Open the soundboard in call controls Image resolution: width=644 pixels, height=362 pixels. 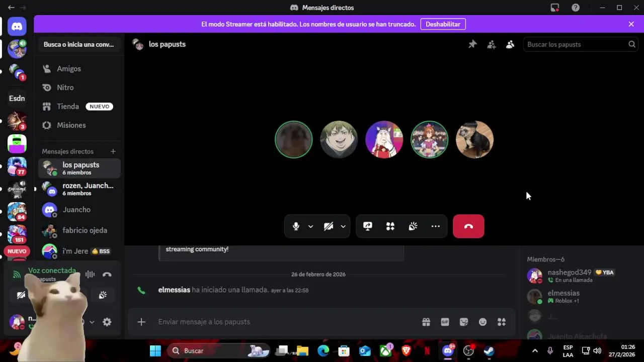tap(413, 226)
